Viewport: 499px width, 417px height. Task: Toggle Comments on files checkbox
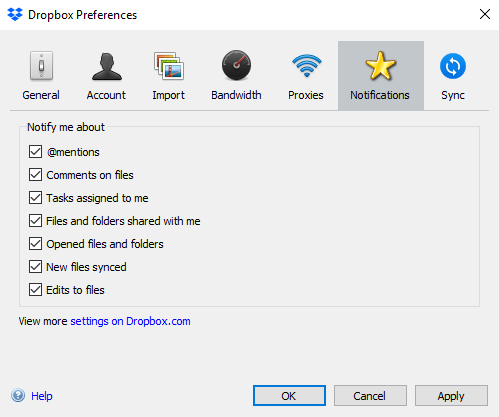tap(35, 175)
